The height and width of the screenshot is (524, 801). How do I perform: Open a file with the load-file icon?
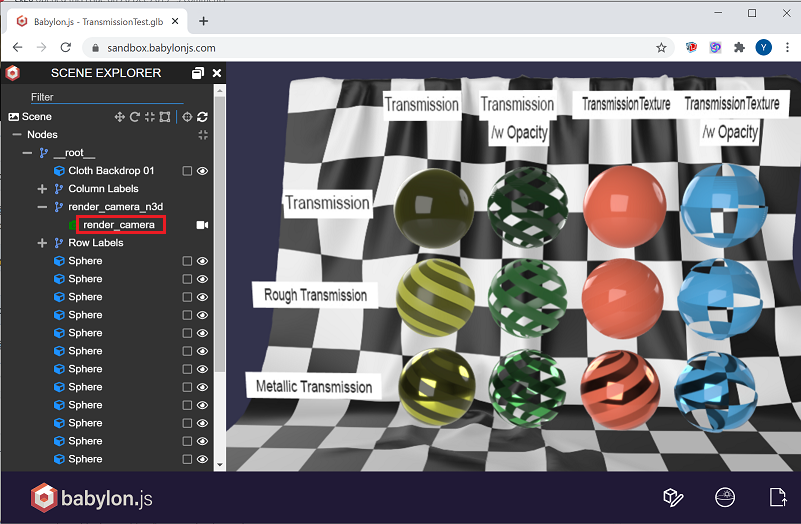pos(778,497)
